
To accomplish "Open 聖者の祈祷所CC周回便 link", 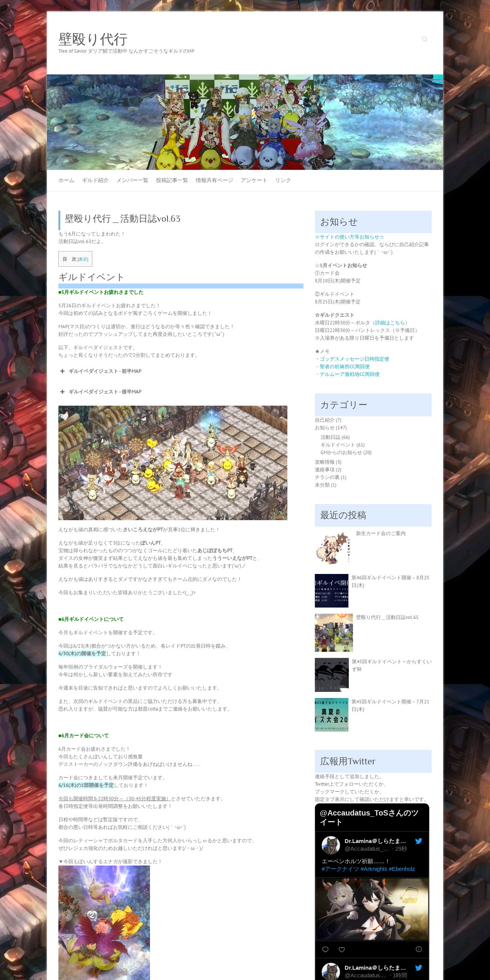I will coord(345,367).
